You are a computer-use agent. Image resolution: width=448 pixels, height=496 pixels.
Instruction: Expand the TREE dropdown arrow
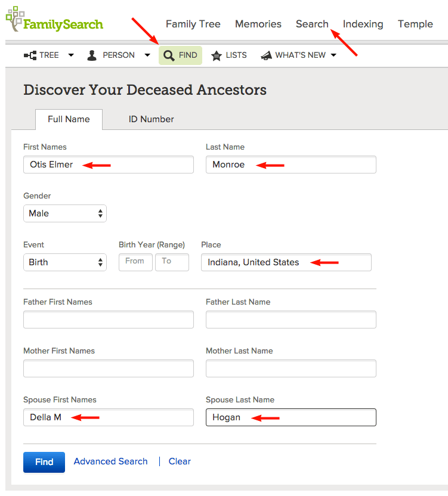click(70, 55)
